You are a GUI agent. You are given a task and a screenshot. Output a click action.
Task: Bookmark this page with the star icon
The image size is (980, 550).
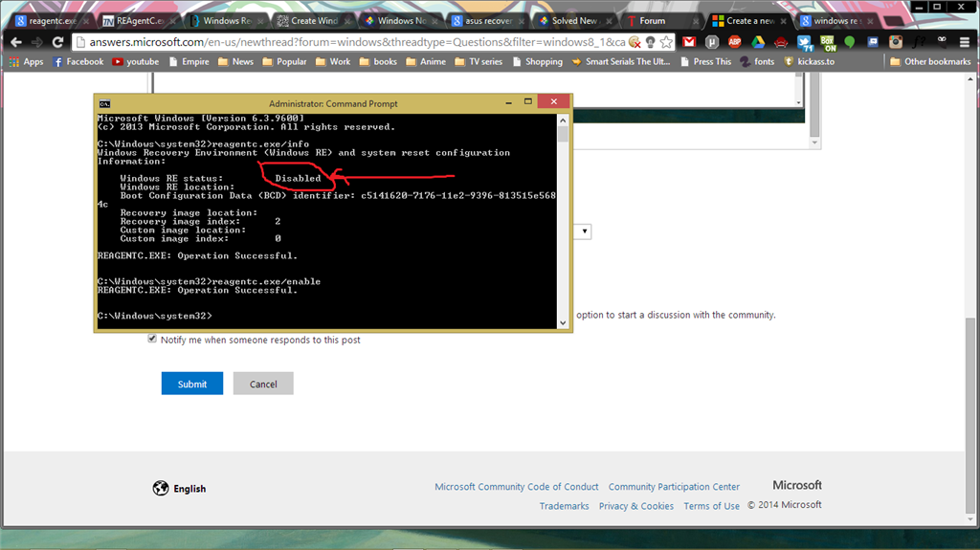[x=666, y=42]
